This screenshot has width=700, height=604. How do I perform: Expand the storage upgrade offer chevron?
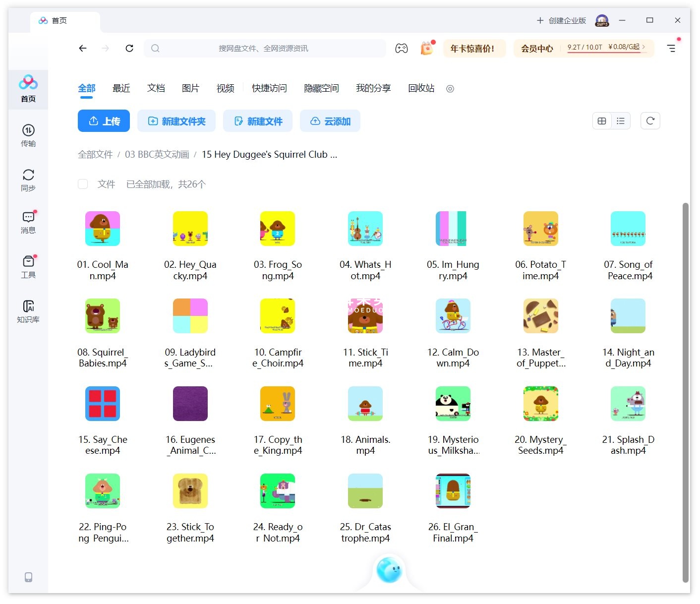pyautogui.click(x=644, y=48)
